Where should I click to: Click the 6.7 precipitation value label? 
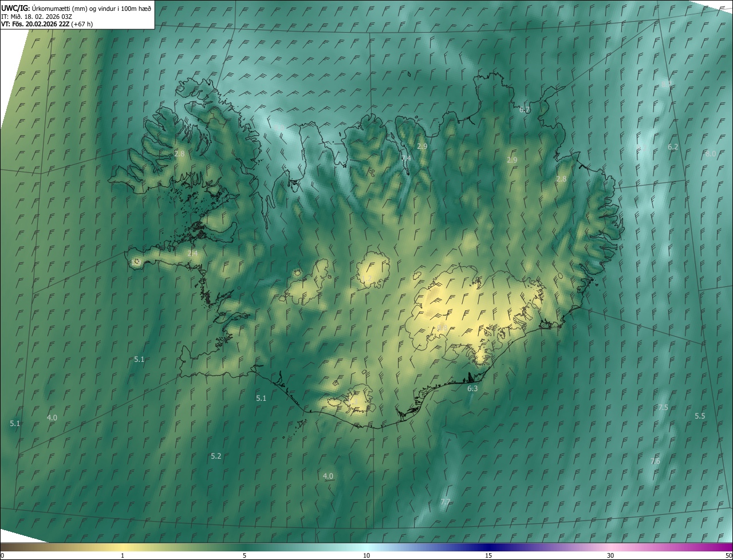coord(525,109)
